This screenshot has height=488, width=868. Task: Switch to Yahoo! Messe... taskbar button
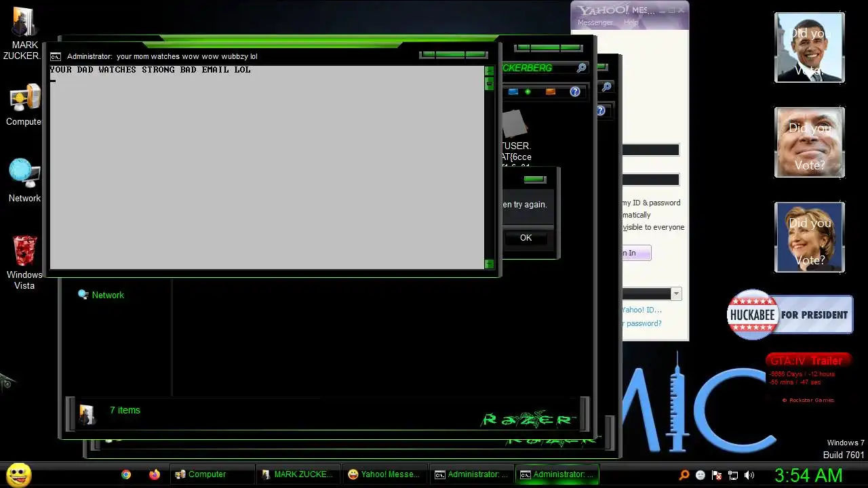[x=385, y=474]
